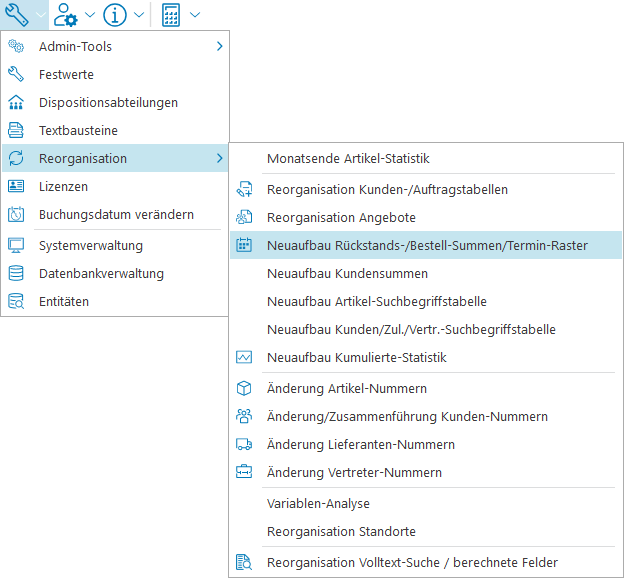Choose Buchungsdatum verändern
This screenshot has width=624, height=578.
click(116, 214)
